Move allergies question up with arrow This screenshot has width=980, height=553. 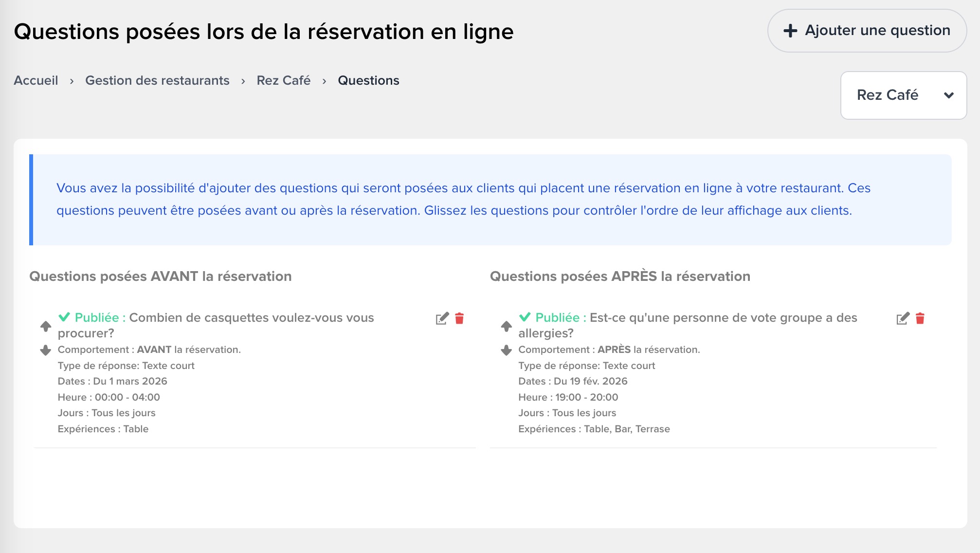point(507,326)
